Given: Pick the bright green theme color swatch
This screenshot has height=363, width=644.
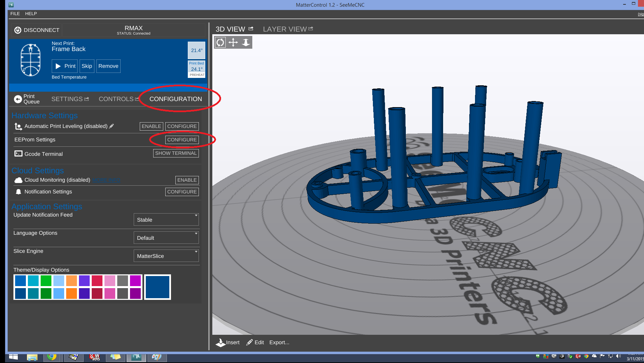Looking at the screenshot, I should click(x=46, y=280).
